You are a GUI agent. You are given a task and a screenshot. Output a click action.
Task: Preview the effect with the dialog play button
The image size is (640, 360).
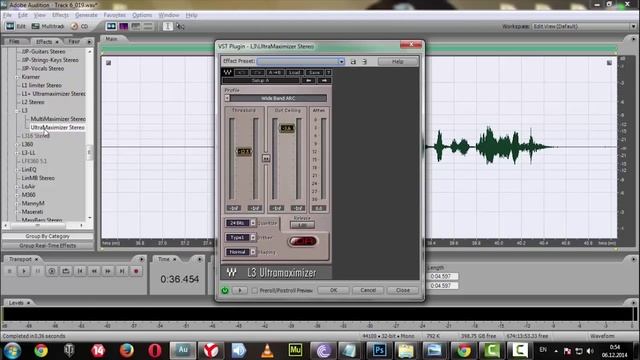pyautogui.click(x=240, y=290)
